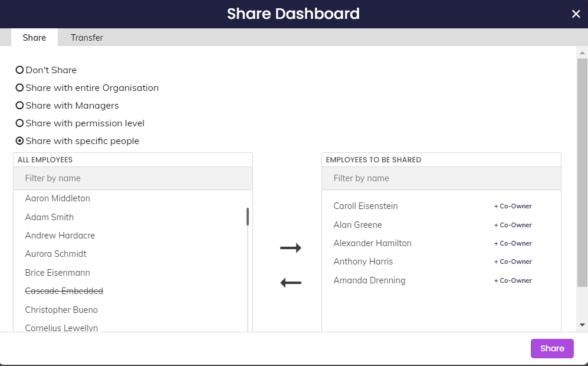Screen dimensions: 588x366
Task: Close the Share Dashboard dialog
Action: click(576, 14)
